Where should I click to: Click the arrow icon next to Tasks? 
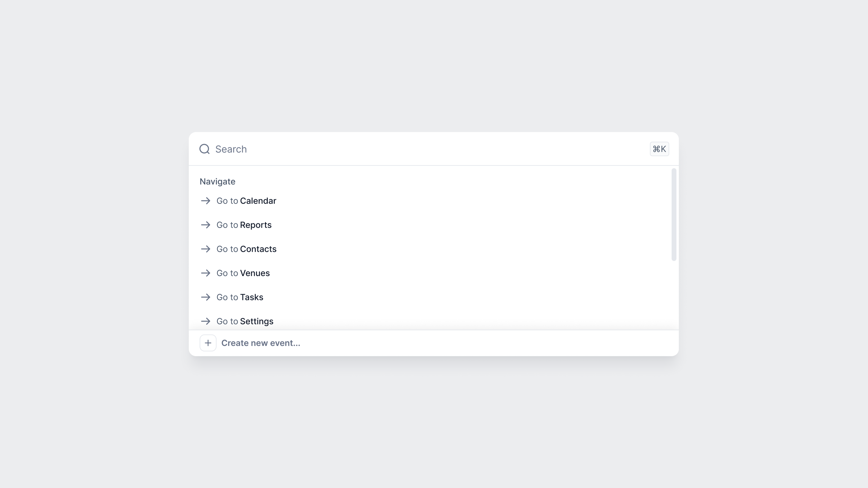click(205, 297)
